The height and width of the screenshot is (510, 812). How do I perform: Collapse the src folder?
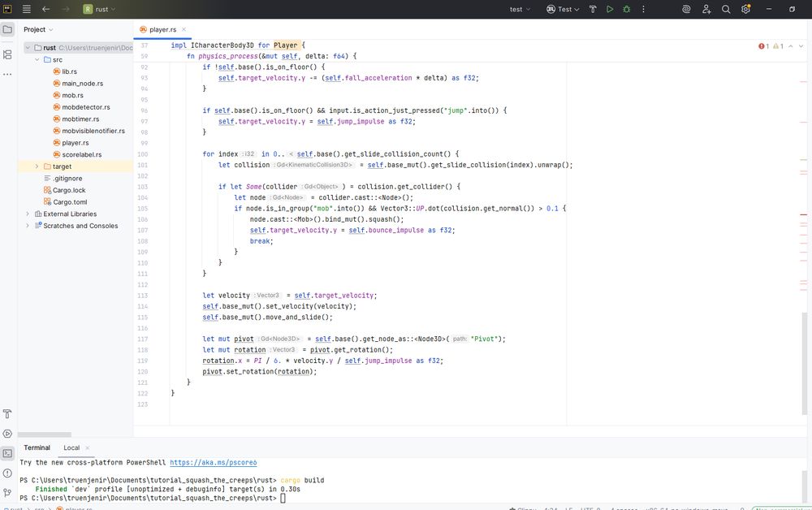tap(37, 59)
